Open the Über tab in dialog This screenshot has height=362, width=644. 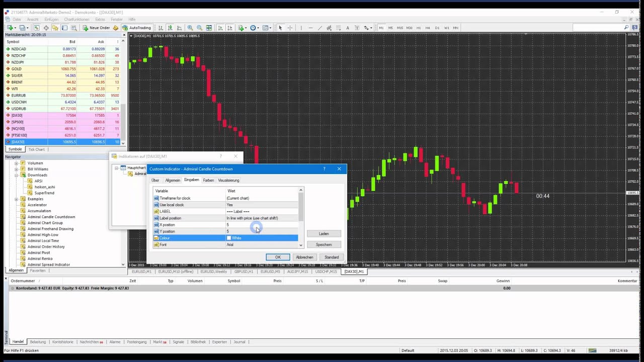155,180
